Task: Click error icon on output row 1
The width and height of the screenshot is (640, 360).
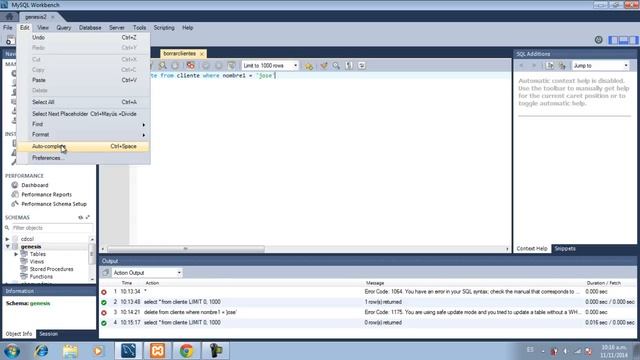Action: [104, 292]
